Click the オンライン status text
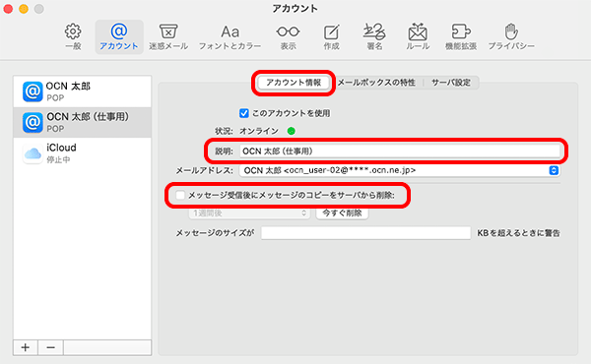The width and height of the screenshot is (591, 364). tap(259, 131)
